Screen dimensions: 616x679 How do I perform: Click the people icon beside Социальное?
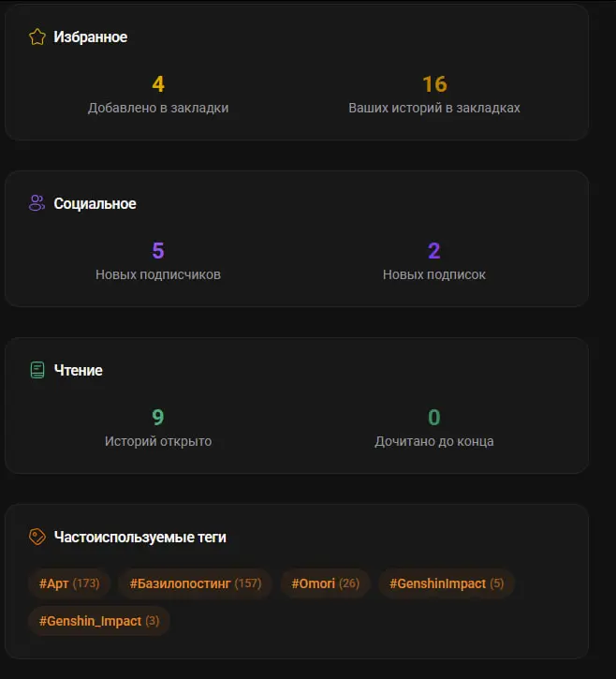37,203
